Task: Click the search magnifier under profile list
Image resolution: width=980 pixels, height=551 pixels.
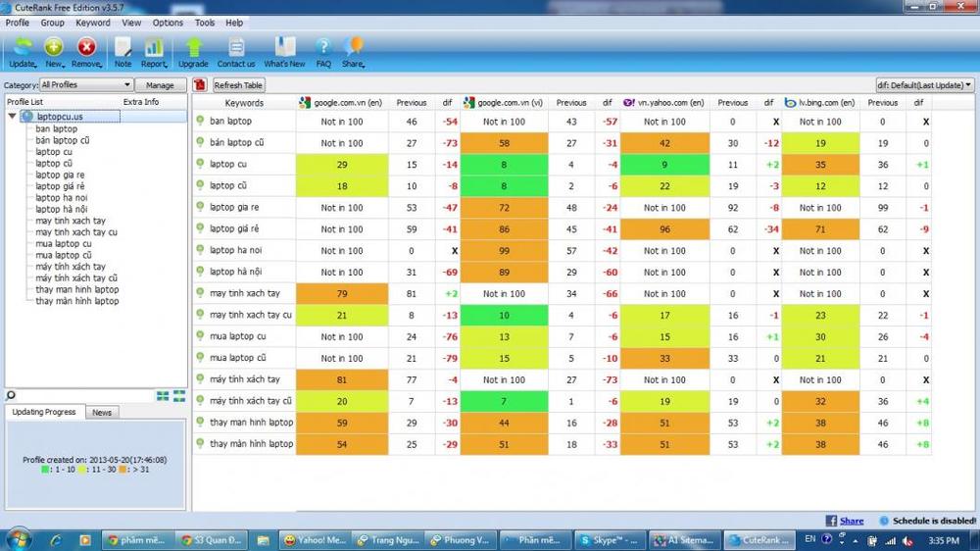Action: click(x=11, y=395)
